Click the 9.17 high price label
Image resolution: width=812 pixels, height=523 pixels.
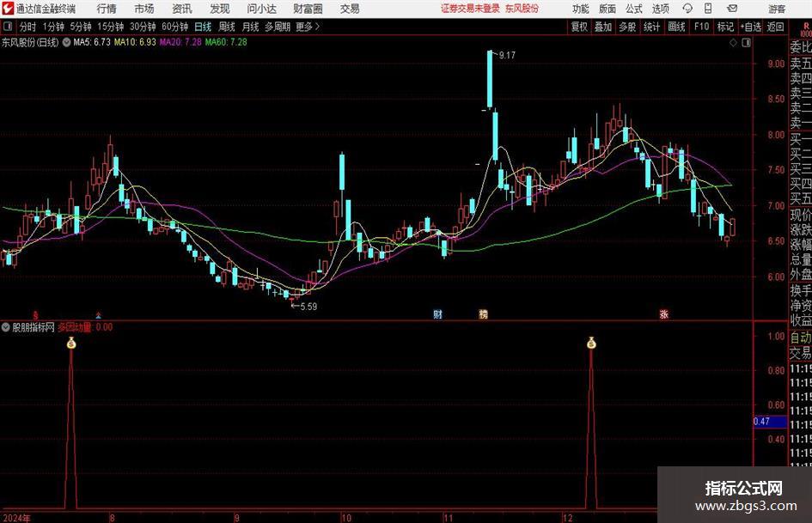click(x=507, y=56)
